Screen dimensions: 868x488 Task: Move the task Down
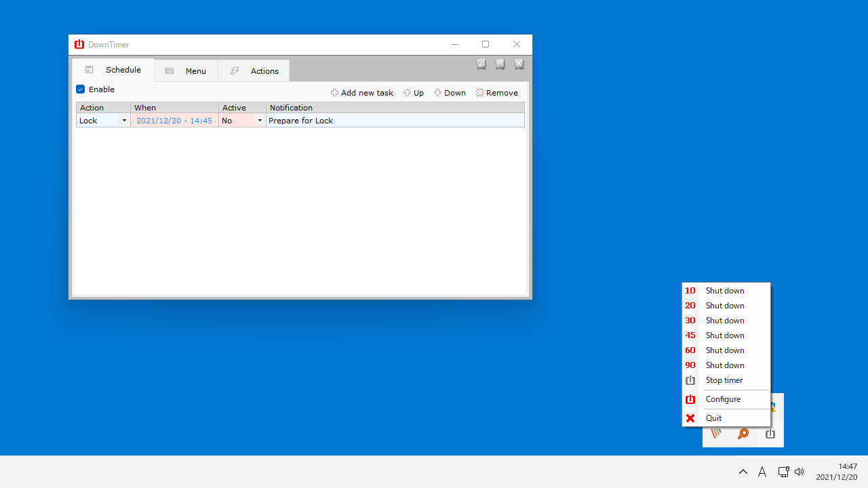coord(450,93)
